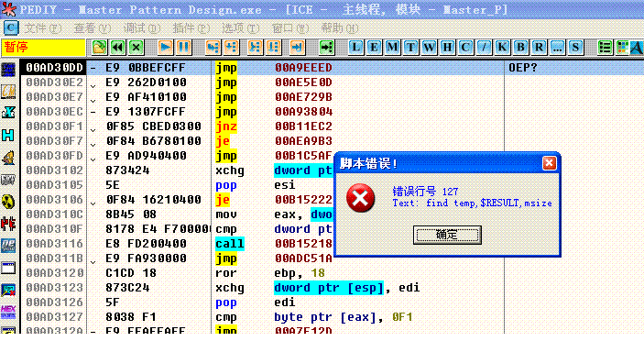This screenshot has height=352, width=644.
Task: Click the Step into toolbar icon
Action: [x=213, y=48]
